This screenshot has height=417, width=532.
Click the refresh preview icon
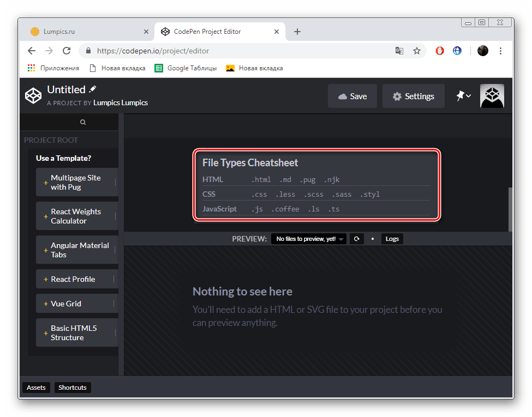(357, 239)
